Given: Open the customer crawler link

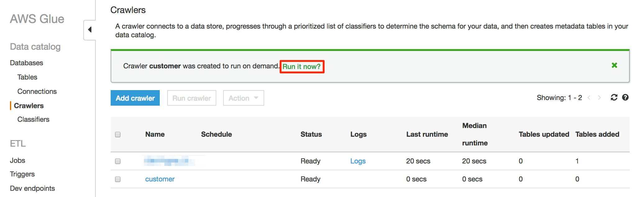Looking at the screenshot, I should coord(160,179).
